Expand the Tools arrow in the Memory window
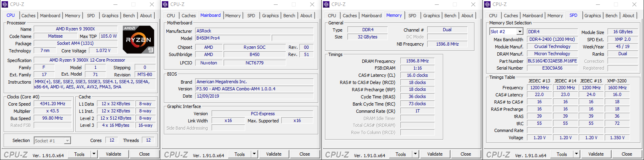The width and height of the screenshot is (644, 160). (415, 154)
